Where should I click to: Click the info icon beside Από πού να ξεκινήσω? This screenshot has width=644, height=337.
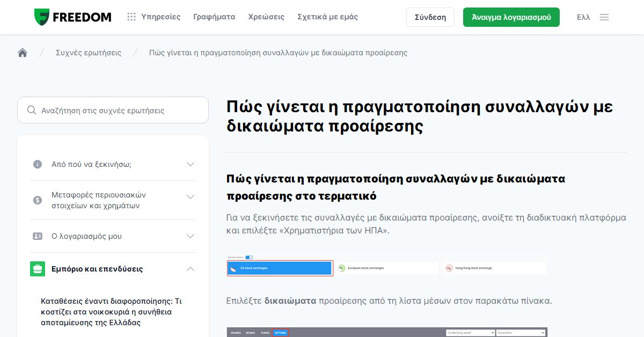coord(37,164)
